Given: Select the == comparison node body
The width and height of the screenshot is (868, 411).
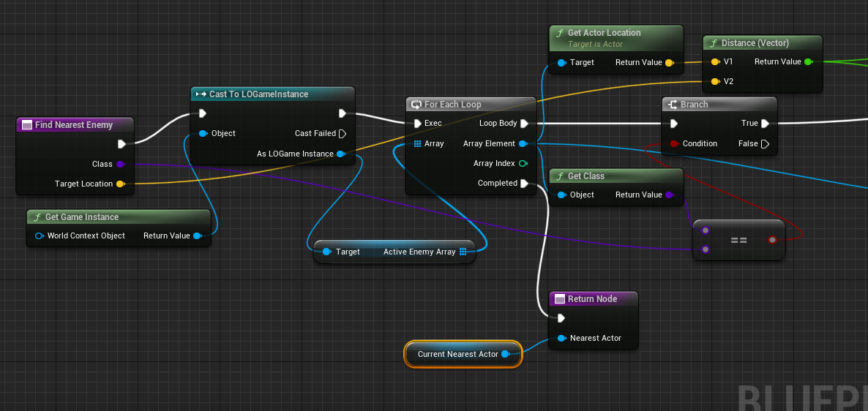Looking at the screenshot, I should coord(738,240).
